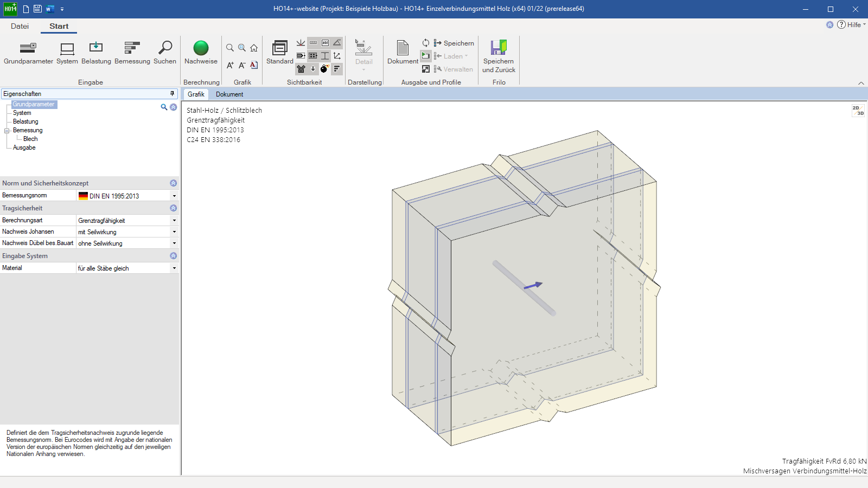Image resolution: width=868 pixels, height=488 pixels.
Task: Click collapse tree icon beside search magnifier
Action: tap(174, 107)
